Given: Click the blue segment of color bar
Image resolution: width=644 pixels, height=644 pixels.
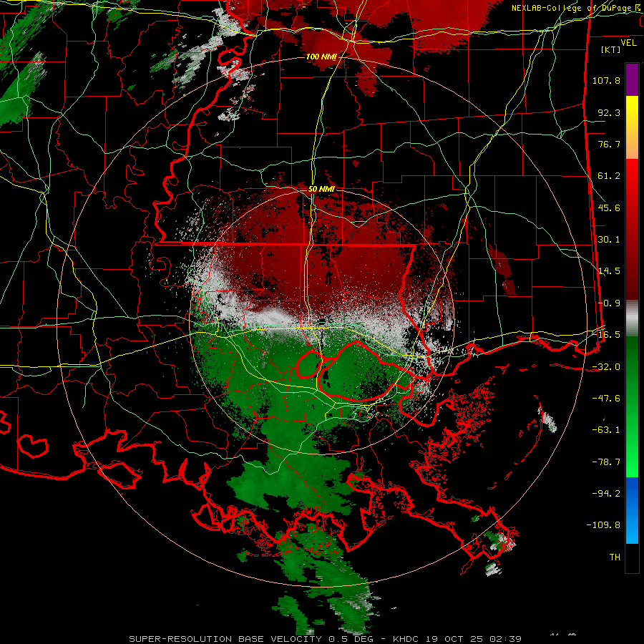Looking at the screenshot, I should 632,510.
